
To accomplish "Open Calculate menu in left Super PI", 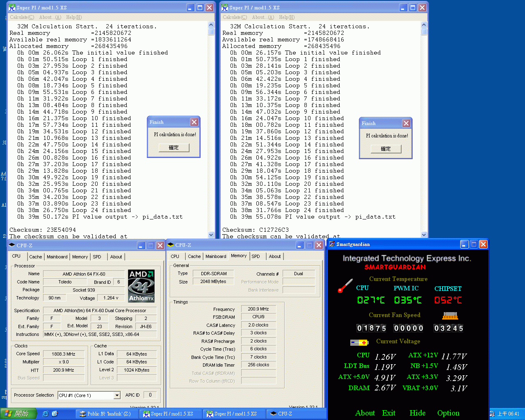I will (x=22, y=17).
